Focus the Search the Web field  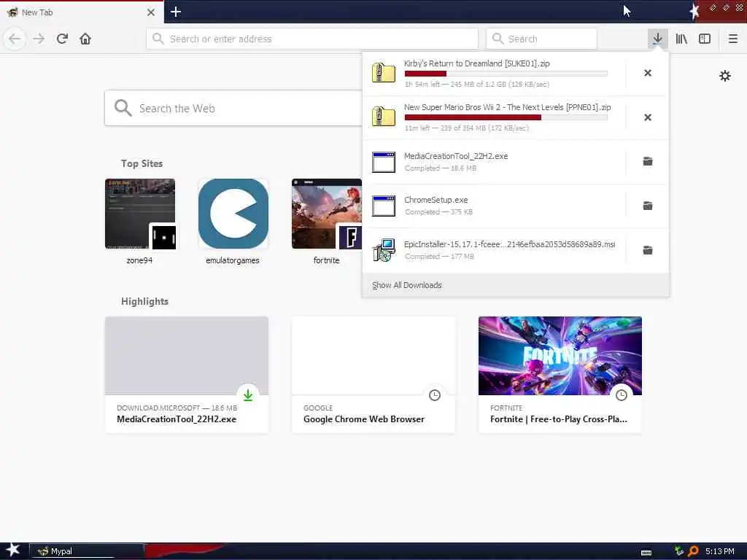click(x=233, y=108)
